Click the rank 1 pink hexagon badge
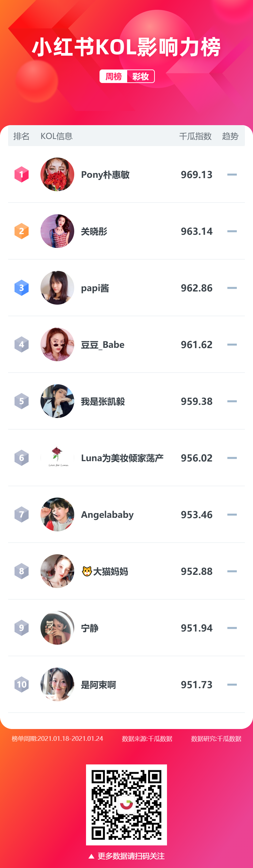 coord(22,174)
